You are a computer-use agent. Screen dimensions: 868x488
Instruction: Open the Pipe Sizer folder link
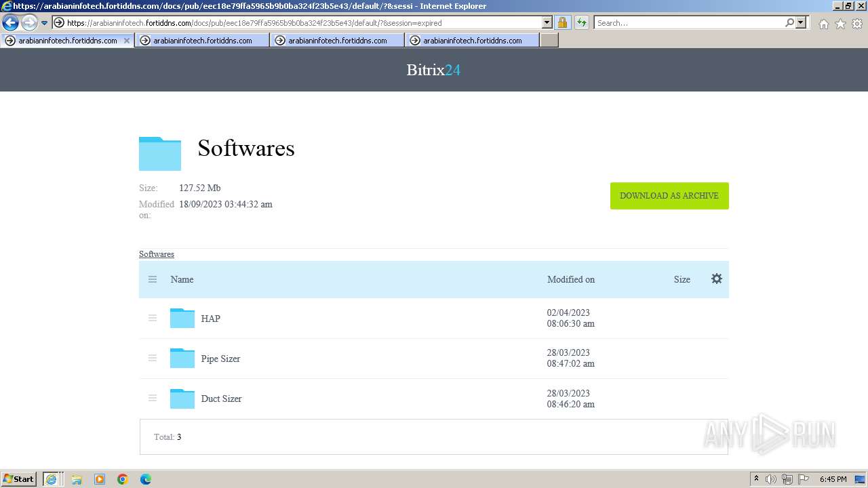(220, 359)
